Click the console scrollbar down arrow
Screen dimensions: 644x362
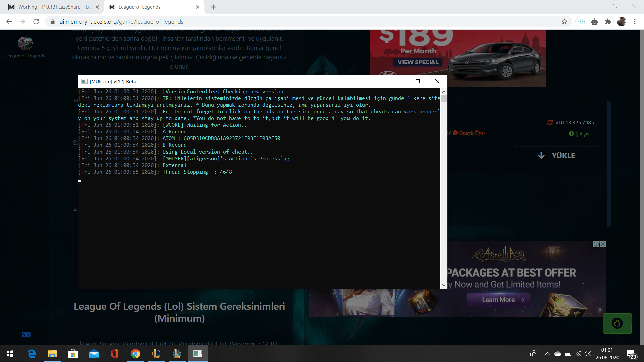tap(444, 285)
